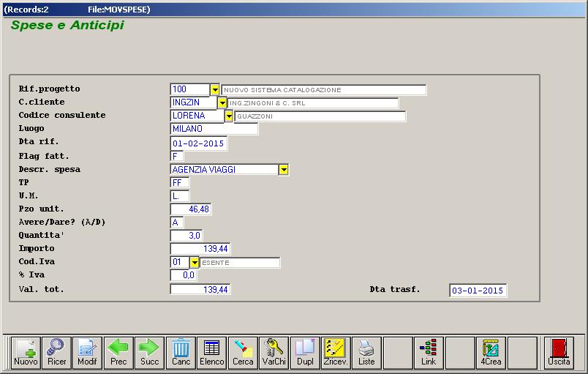Click the Link tree icon
588x374 pixels.
[x=429, y=353]
